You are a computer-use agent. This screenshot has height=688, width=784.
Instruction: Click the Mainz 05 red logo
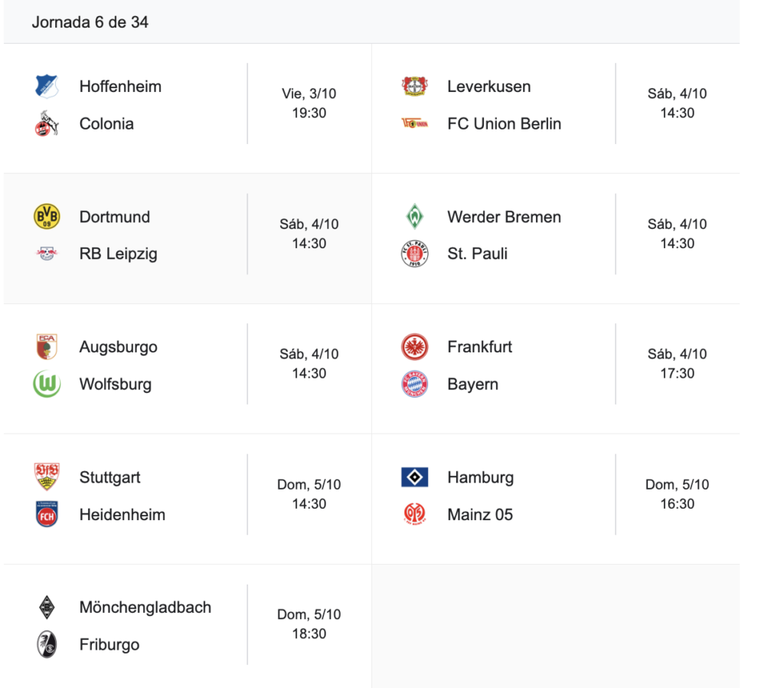pos(415,515)
